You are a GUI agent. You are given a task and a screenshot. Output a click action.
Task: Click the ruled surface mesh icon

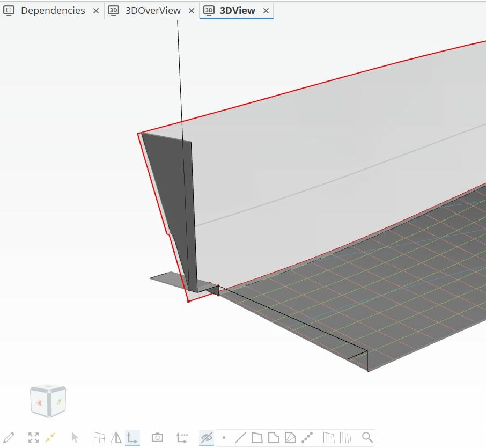(x=329, y=438)
